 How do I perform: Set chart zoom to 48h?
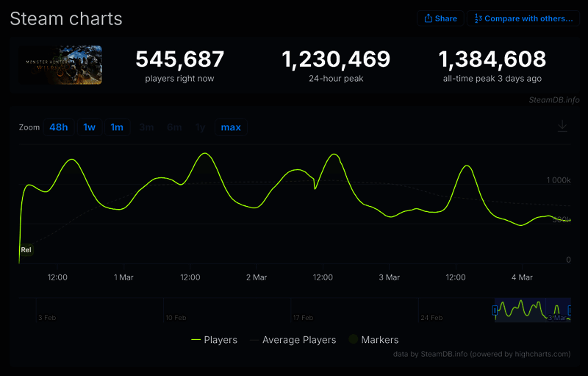click(59, 127)
